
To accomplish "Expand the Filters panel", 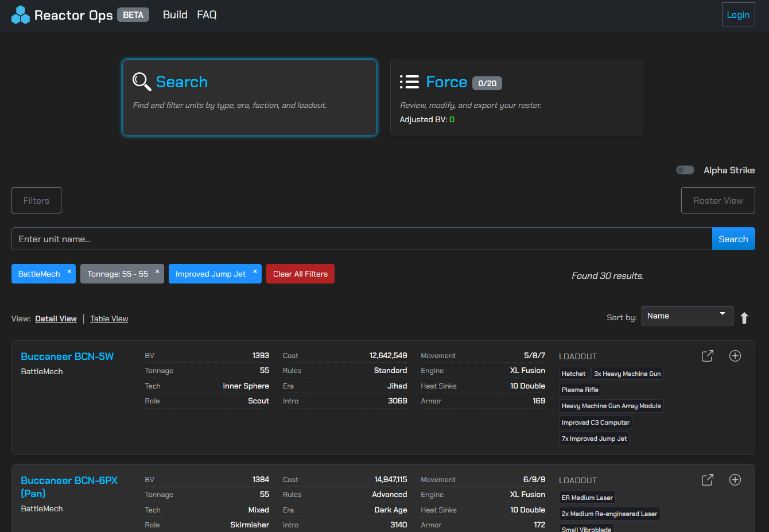I will pyautogui.click(x=36, y=200).
